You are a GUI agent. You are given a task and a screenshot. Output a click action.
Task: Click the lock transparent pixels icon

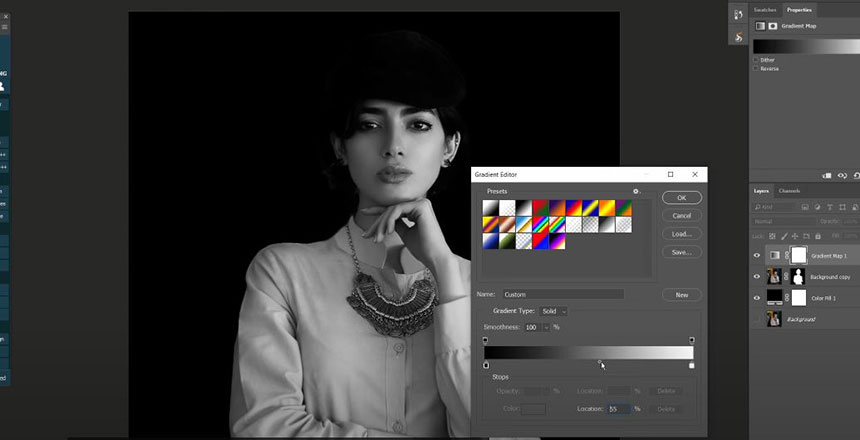(x=772, y=236)
